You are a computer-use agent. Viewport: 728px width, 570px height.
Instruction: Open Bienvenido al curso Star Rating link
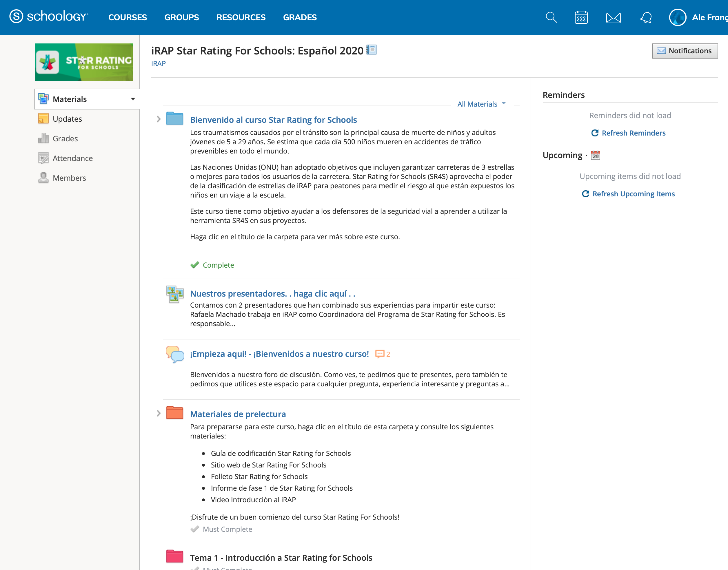pos(274,120)
